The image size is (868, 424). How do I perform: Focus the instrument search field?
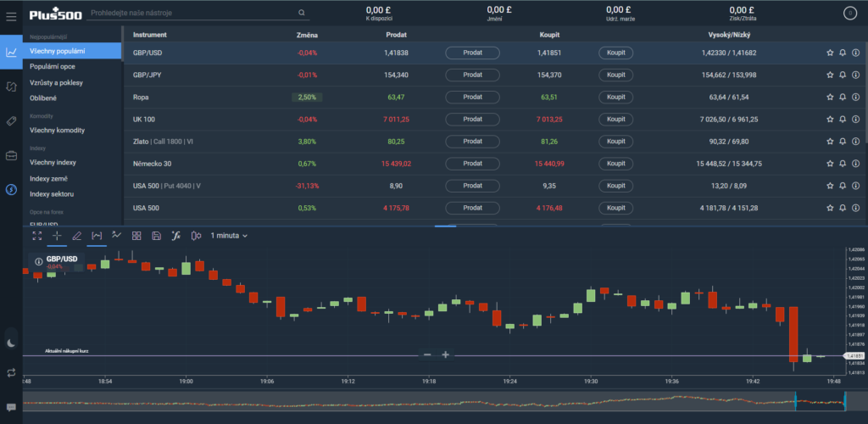click(x=198, y=12)
